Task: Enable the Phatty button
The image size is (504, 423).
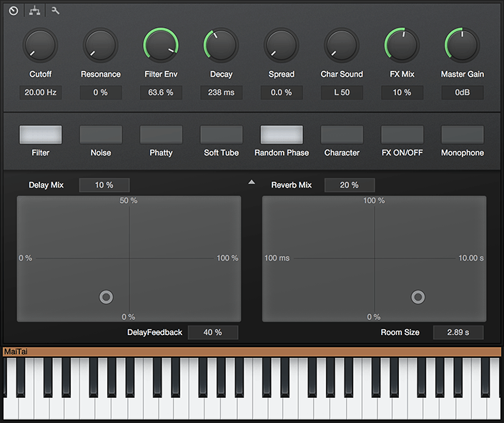Action: [x=161, y=135]
